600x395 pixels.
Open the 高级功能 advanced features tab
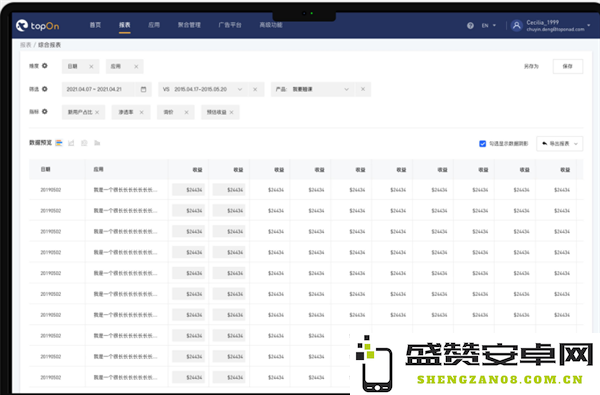point(271,25)
